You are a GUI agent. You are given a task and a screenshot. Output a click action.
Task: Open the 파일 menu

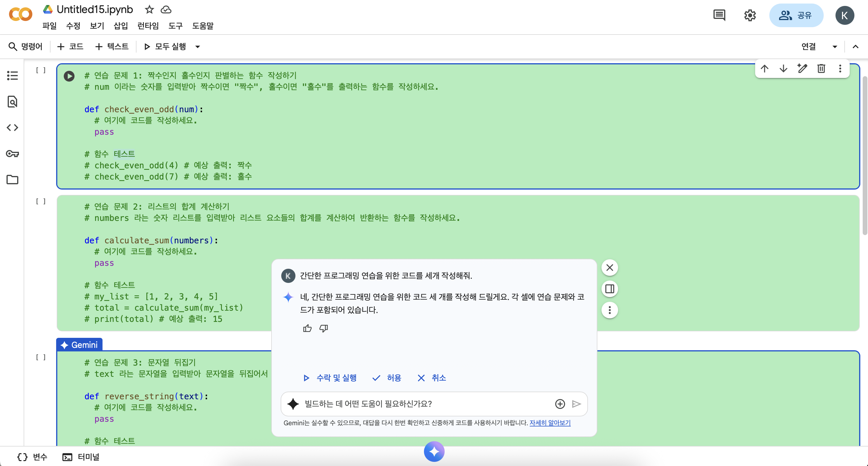50,26
